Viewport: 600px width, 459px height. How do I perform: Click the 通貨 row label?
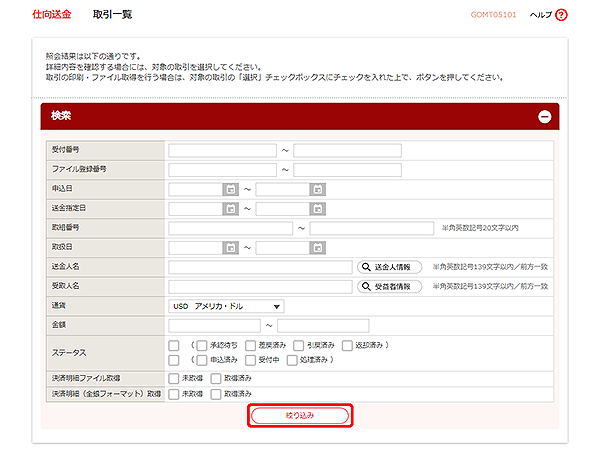[59, 305]
